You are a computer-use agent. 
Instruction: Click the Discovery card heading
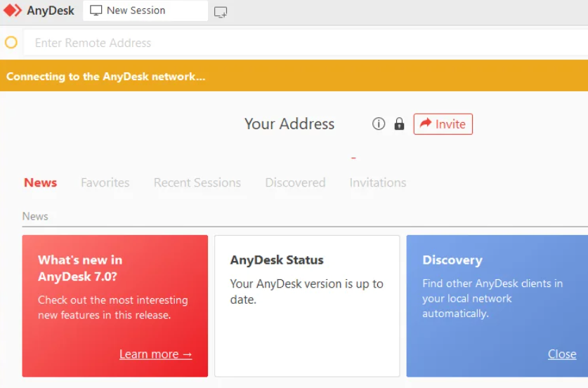click(452, 260)
